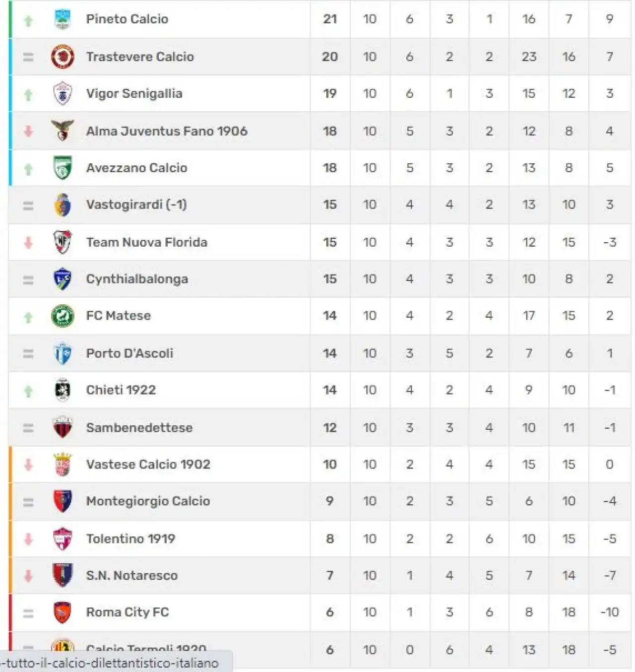Click the Avezzano Calcio green crest
The width and height of the screenshot is (635, 672).
coord(63,167)
